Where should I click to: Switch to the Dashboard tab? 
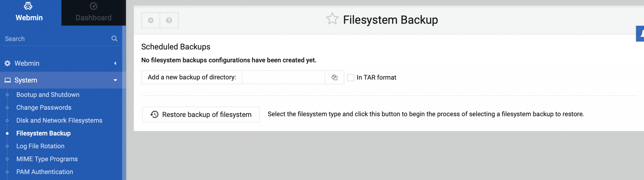(x=94, y=13)
